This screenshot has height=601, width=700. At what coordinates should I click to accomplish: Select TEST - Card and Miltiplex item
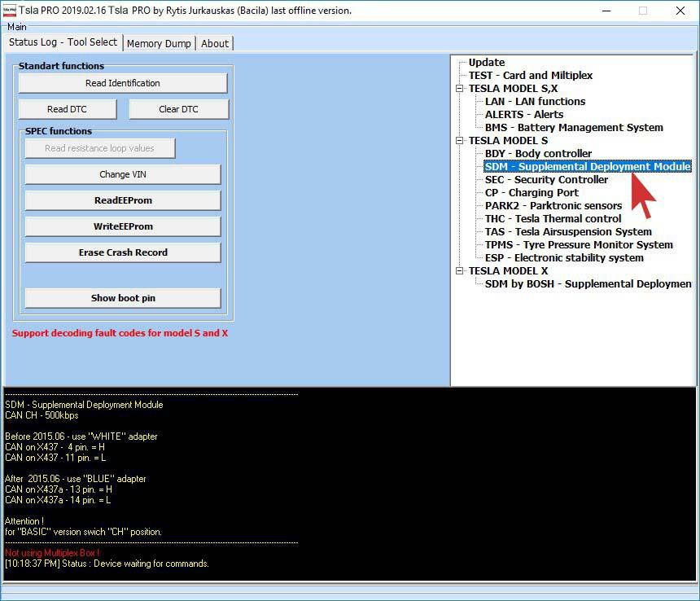(x=531, y=76)
